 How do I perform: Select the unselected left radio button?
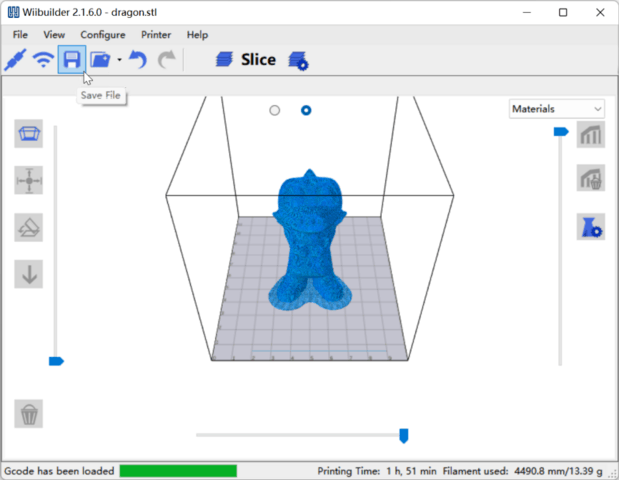[275, 110]
